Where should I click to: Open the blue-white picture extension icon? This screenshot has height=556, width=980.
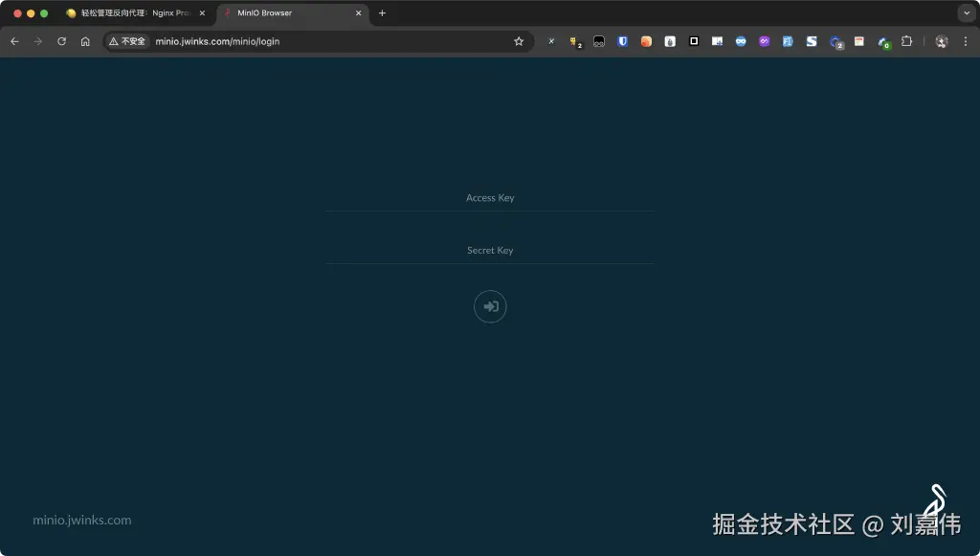(x=718, y=41)
